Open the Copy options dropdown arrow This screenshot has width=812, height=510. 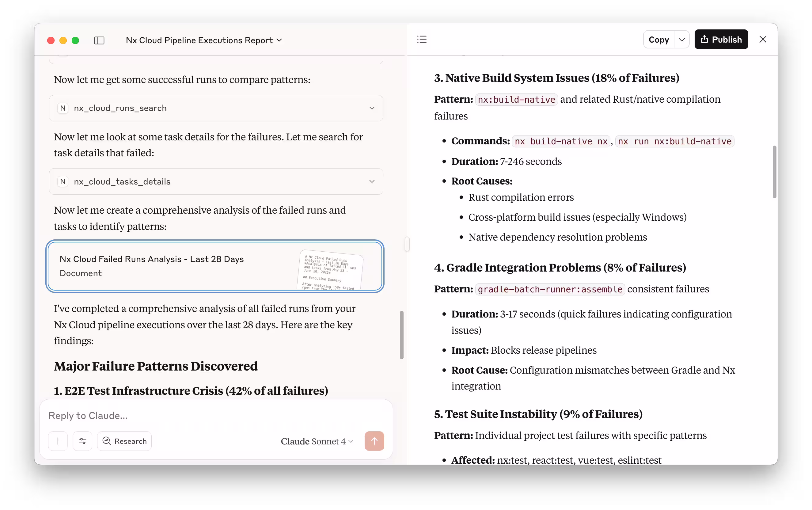(681, 40)
